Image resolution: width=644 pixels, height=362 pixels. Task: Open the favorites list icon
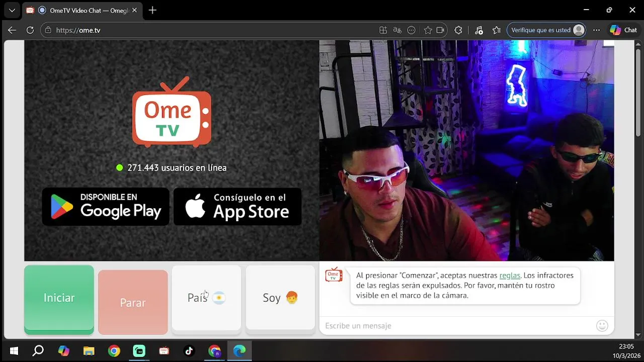pos(497,30)
